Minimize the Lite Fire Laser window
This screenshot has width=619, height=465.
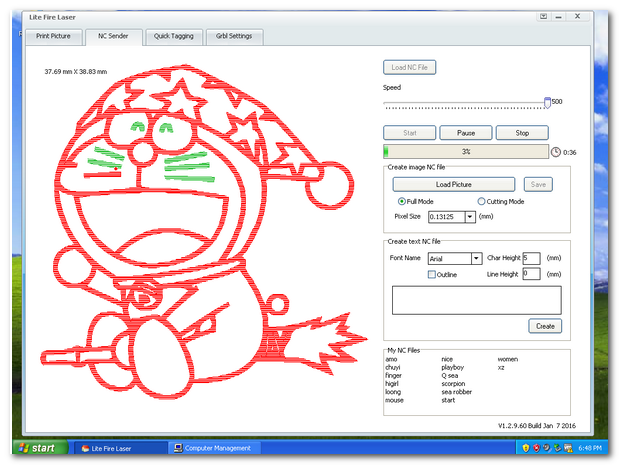coord(559,17)
